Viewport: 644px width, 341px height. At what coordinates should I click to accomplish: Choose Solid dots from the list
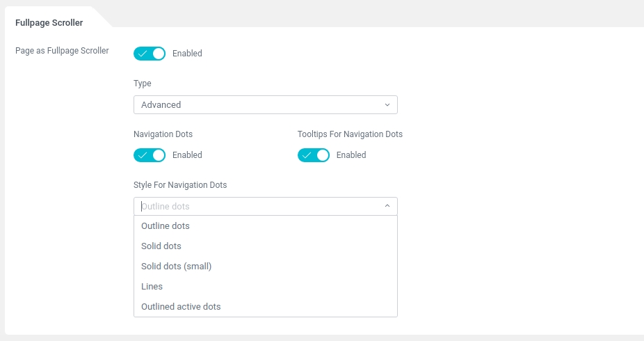tap(161, 246)
